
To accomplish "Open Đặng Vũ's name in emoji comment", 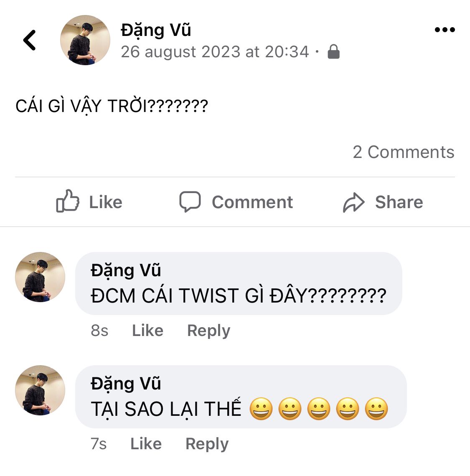I will pos(126,384).
